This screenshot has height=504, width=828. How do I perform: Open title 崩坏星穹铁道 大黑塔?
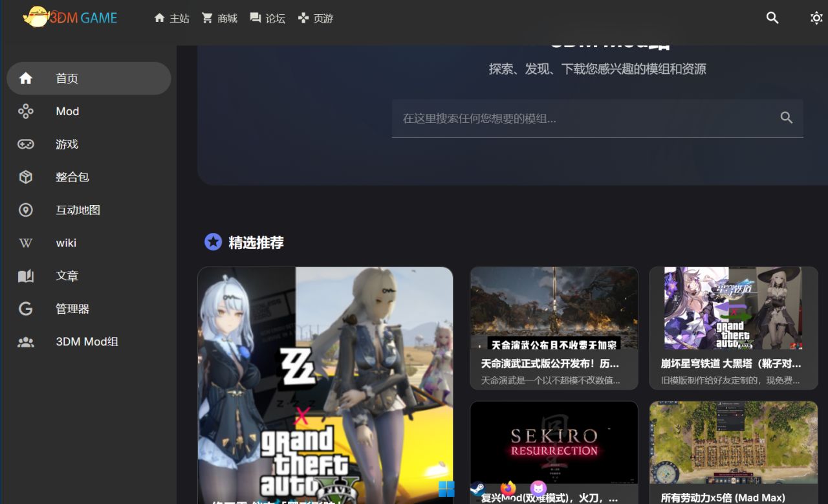[731, 364]
